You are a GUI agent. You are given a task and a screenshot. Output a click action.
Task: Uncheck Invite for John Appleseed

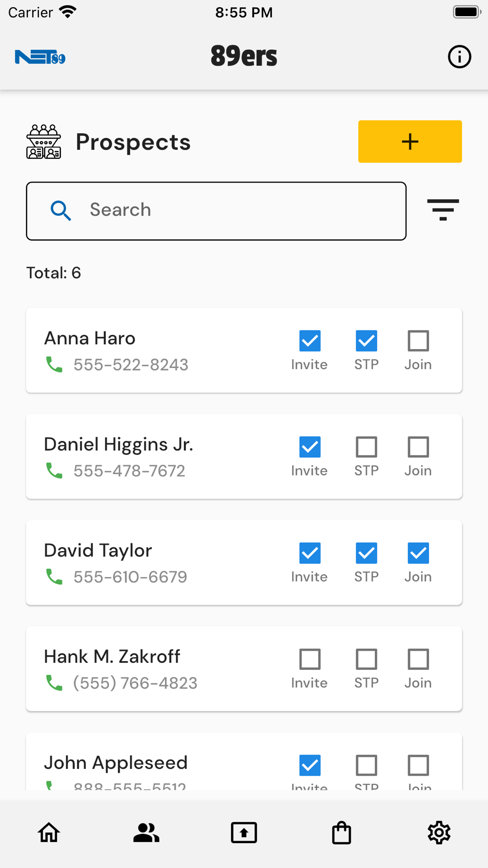click(310, 765)
